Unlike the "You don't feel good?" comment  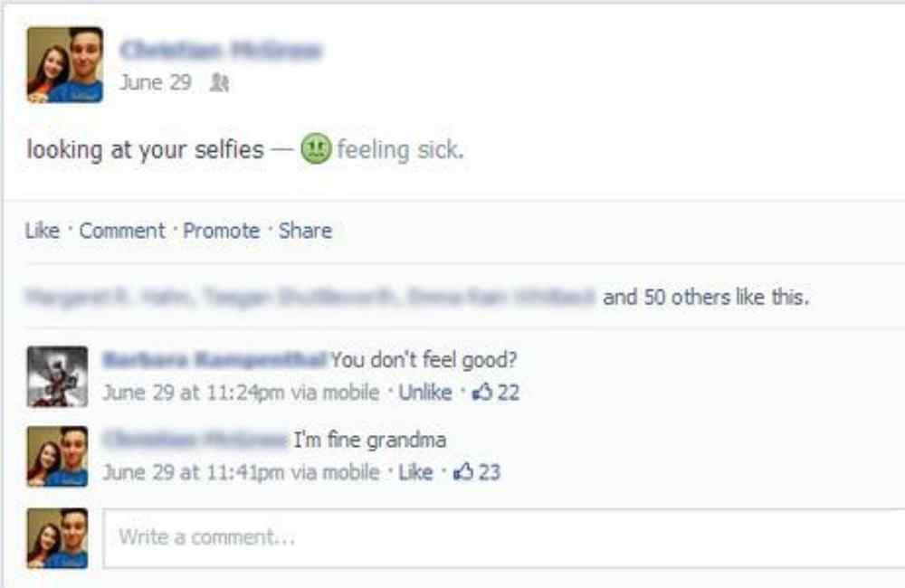pyautogui.click(x=425, y=393)
